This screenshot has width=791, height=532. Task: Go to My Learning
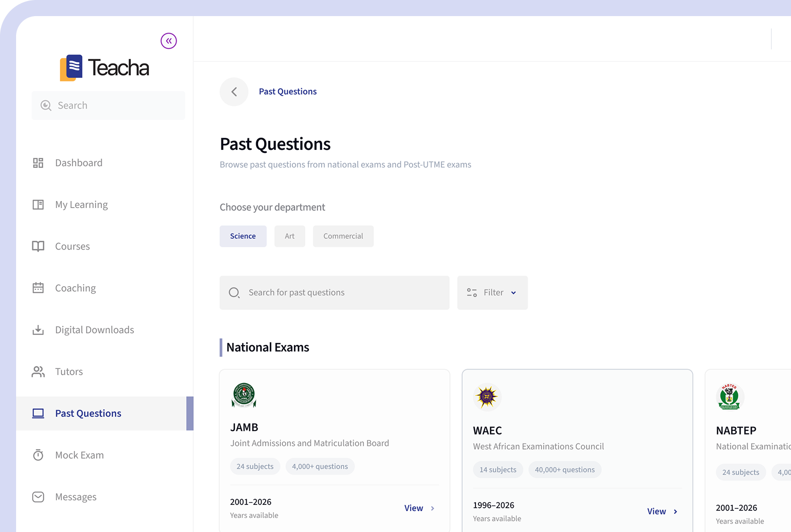(105, 205)
